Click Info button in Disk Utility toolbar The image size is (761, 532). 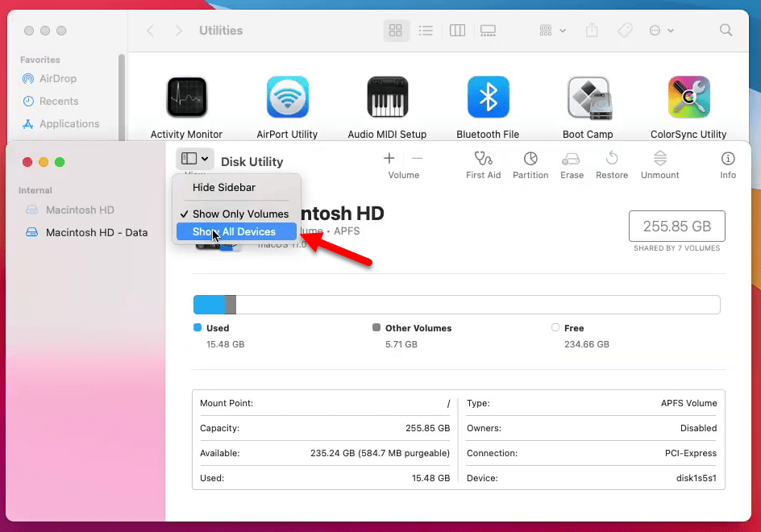tap(727, 165)
